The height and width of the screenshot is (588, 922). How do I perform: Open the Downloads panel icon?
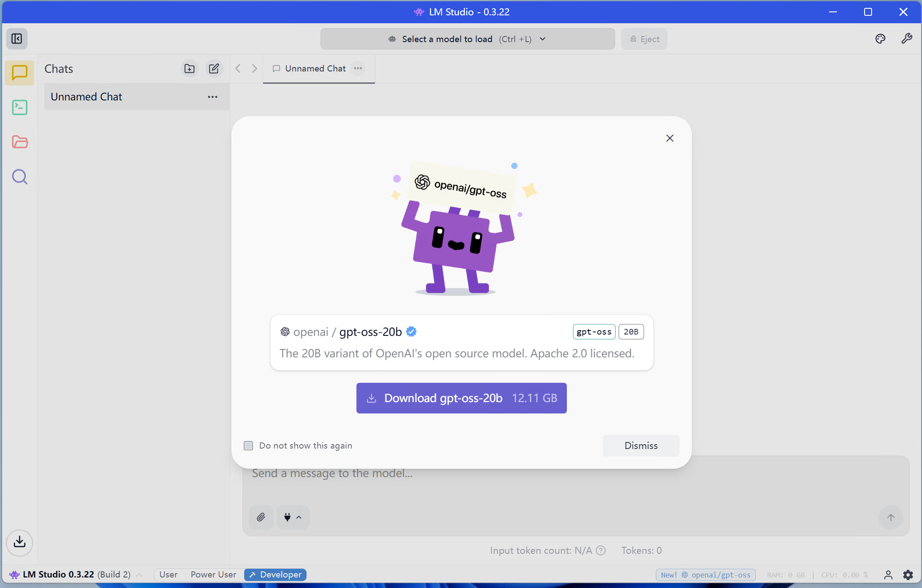tap(20, 542)
